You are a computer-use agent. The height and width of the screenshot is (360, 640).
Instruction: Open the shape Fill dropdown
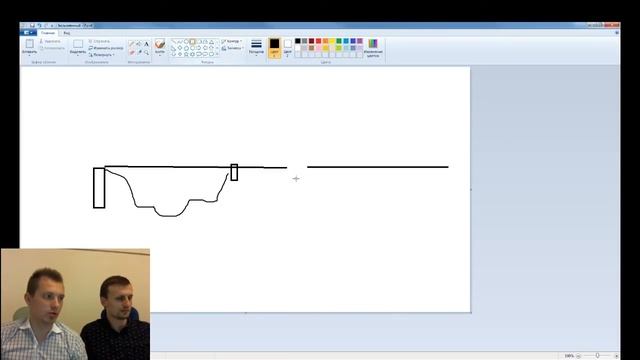pyautogui.click(x=232, y=48)
